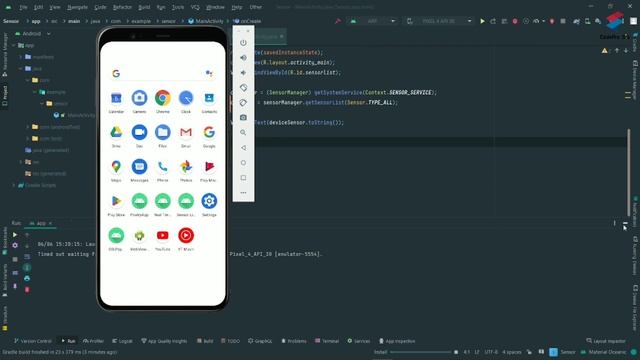
Task: Expand Gradle Scripts in project tree
Action: coord(14,185)
